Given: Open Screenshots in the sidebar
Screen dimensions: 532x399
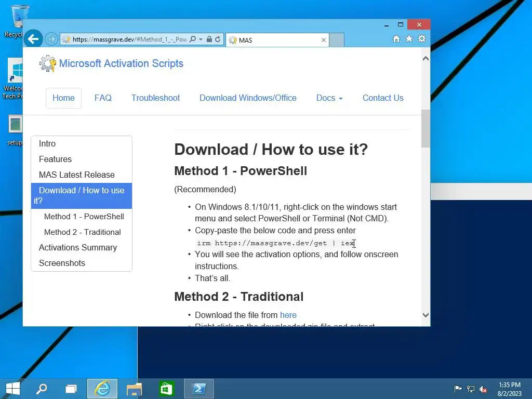Looking at the screenshot, I should tap(82, 263).
